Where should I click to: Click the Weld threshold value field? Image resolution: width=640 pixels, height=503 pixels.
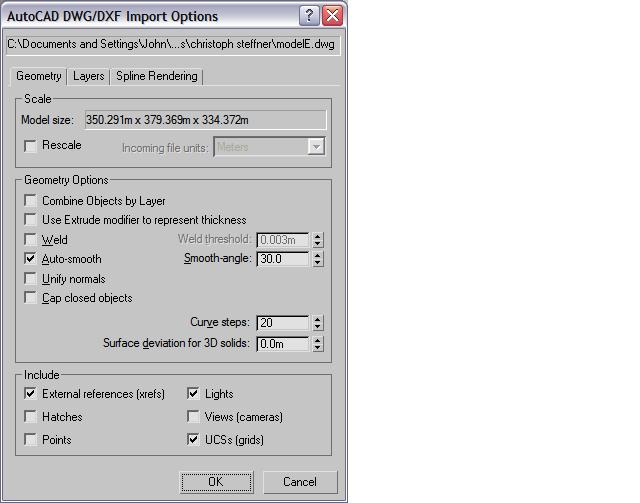(x=282, y=240)
